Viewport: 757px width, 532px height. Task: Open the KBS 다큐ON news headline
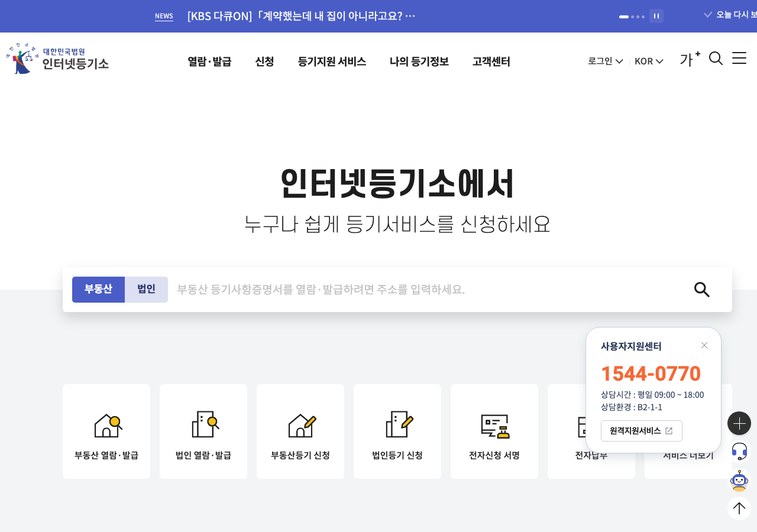click(x=301, y=16)
